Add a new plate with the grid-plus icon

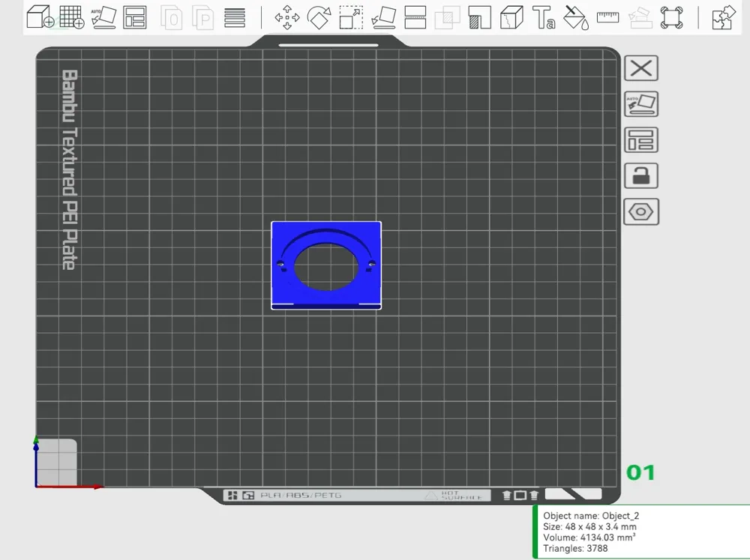(x=72, y=17)
